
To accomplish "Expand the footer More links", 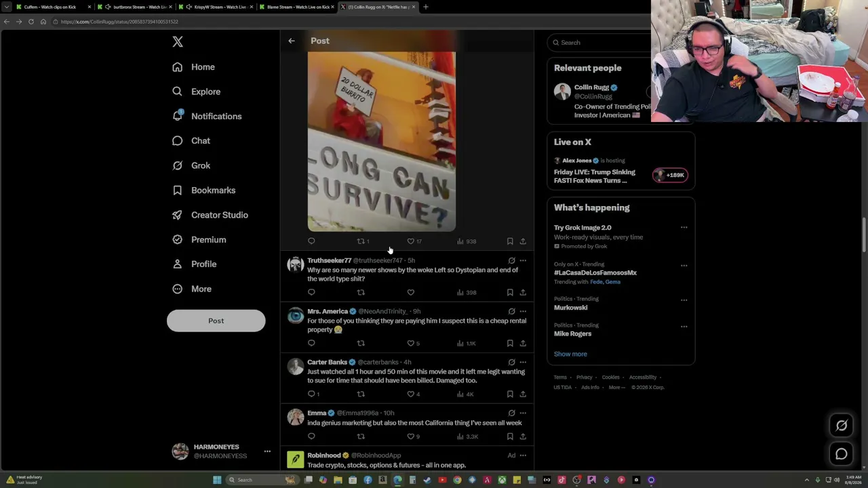I will (x=616, y=387).
